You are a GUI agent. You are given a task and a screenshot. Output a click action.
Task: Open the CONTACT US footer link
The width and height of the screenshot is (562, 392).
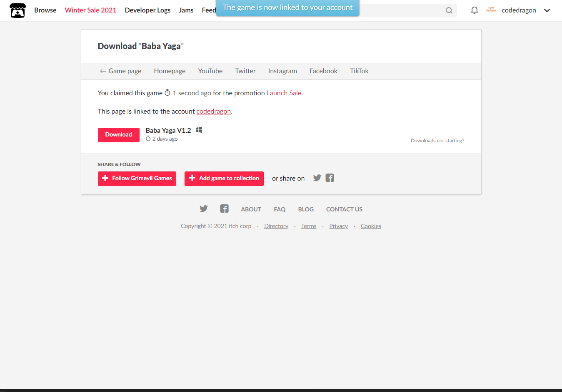click(344, 209)
